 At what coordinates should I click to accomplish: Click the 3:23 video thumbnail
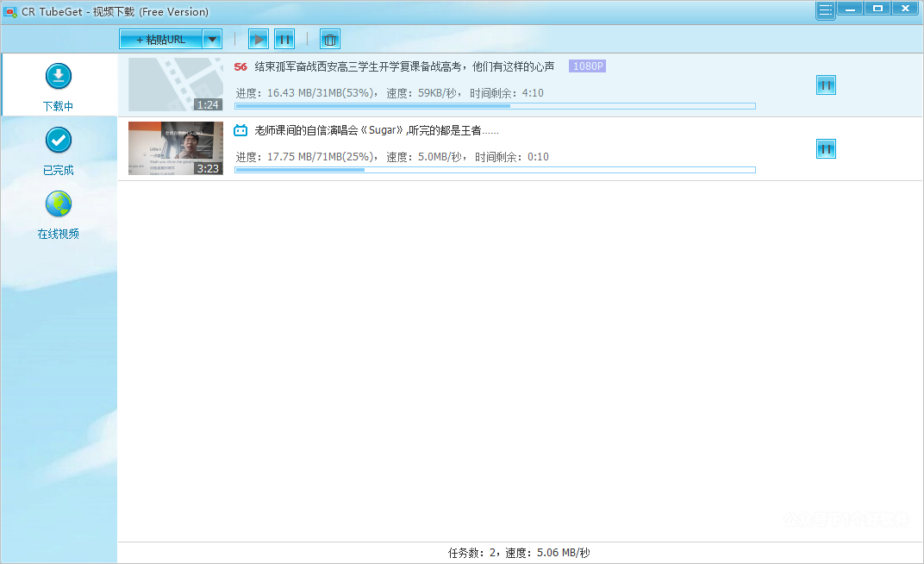click(x=175, y=148)
